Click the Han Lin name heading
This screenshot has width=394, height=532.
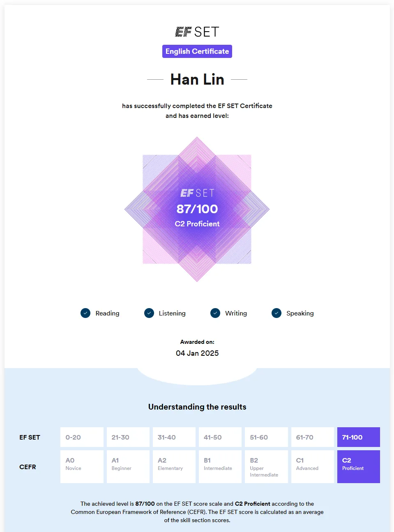[197, 79]
